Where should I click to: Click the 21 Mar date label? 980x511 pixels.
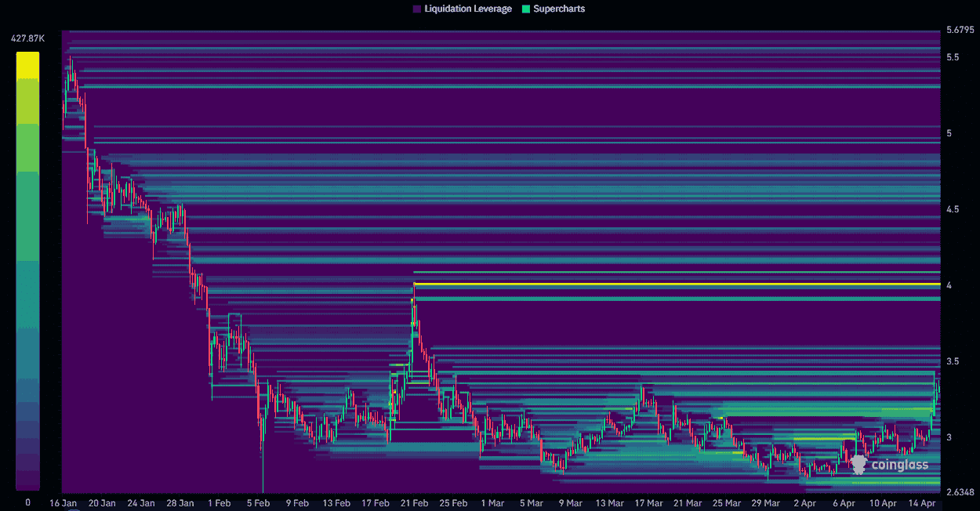(688, 503)
